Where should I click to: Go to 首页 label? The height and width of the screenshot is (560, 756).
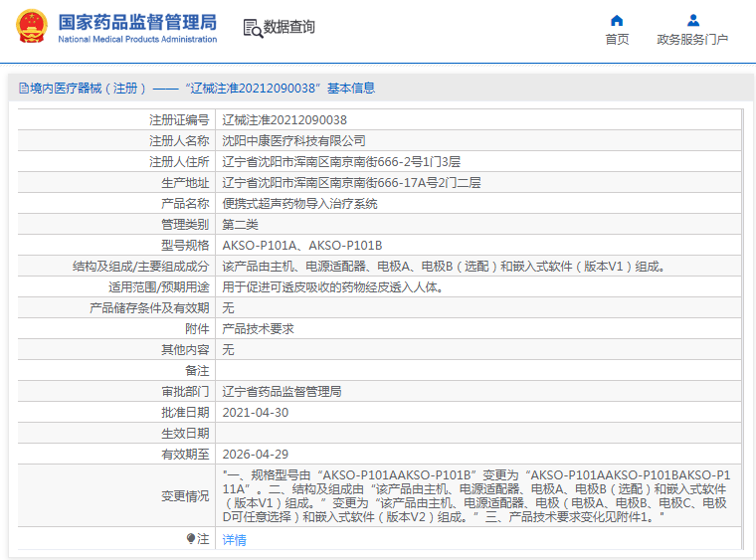(617, 40)
